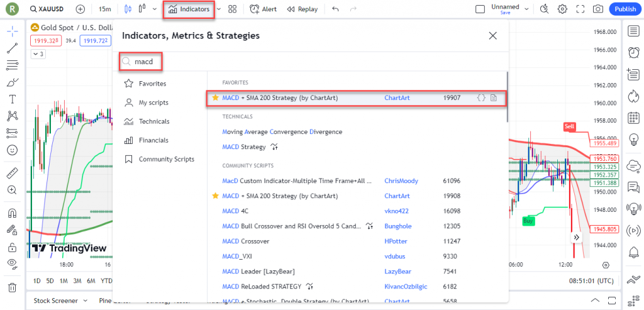Image resolution: width=644 pixels, height=310 pixels.
Task: Click the Publish button
Action: 625,9
